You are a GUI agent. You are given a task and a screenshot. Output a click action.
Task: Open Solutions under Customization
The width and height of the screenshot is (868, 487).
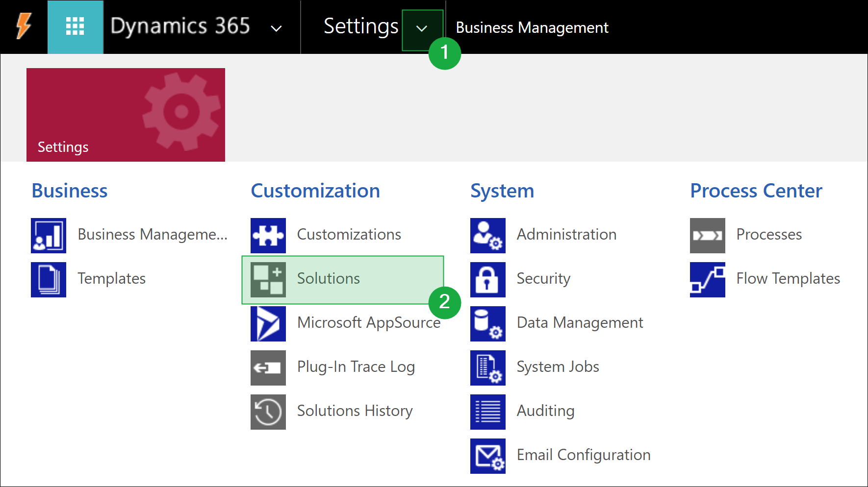coord(329,279)
